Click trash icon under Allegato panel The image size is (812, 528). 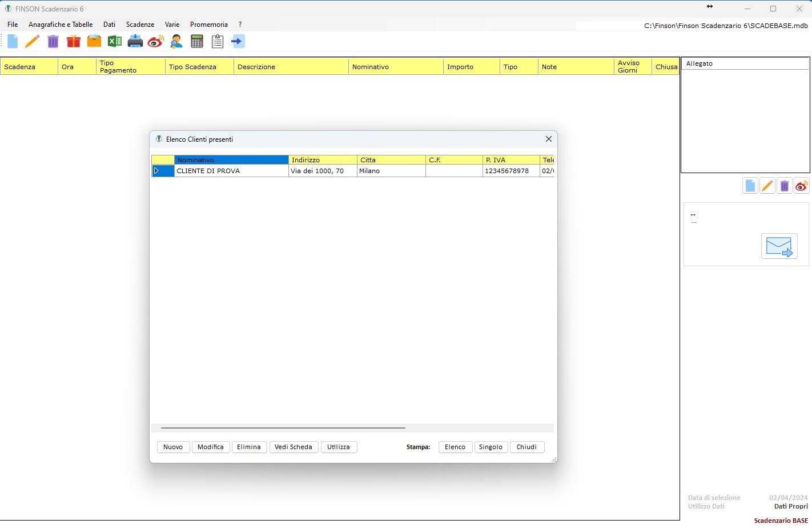click(785, 186)
